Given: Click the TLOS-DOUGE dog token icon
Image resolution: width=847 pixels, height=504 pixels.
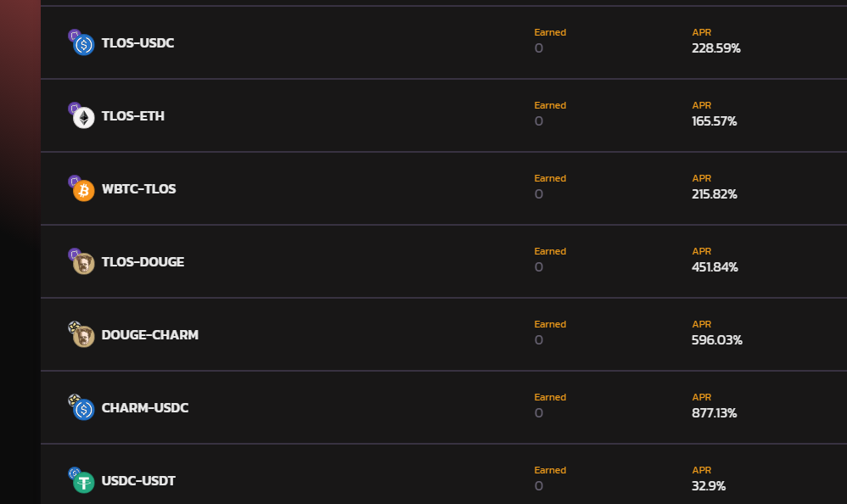Looking at the screenshot, I should (x=84, y=264).
